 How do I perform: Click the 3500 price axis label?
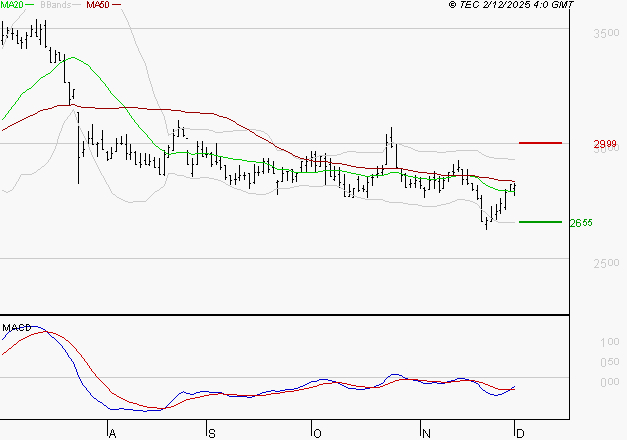[x=606, y=33]
